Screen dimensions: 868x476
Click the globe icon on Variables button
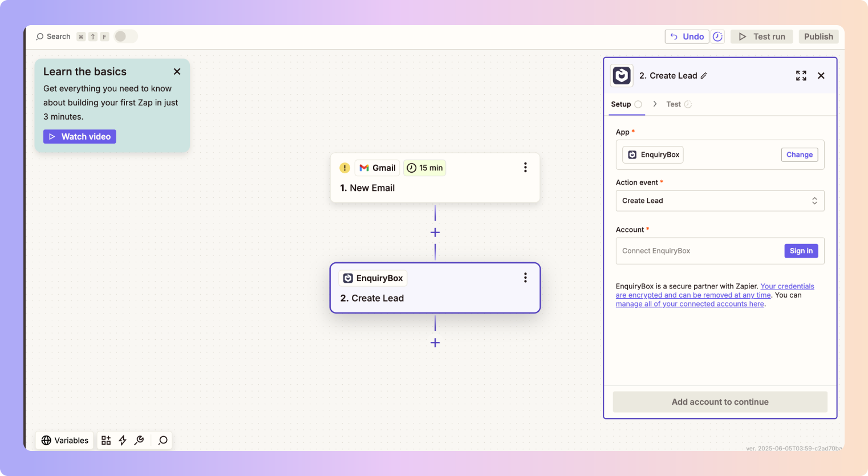tap(46, 440)
